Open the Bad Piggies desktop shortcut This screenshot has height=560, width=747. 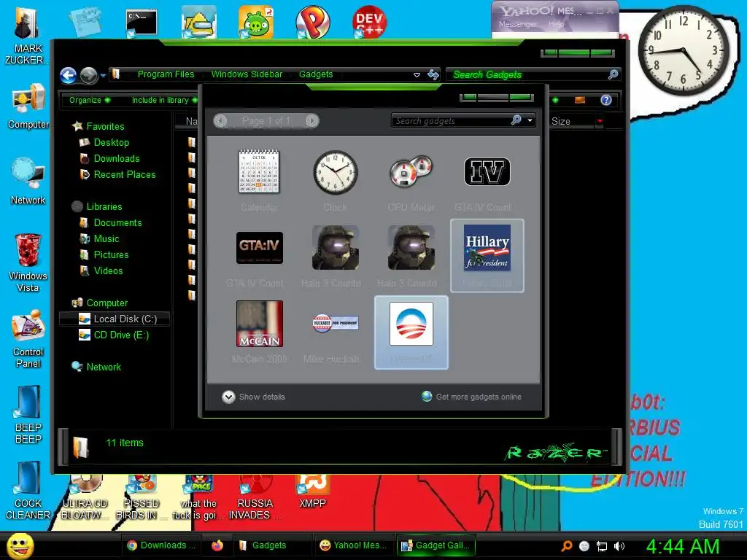256,22
